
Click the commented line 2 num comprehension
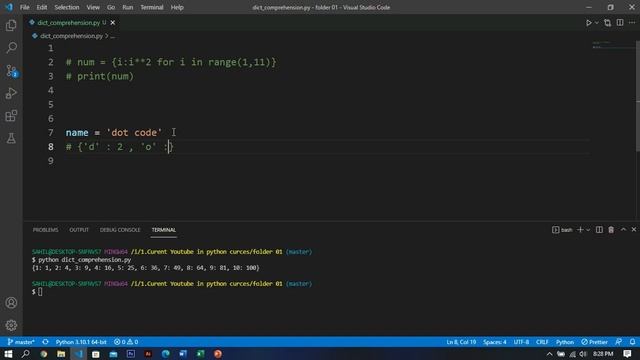(171, 62)
